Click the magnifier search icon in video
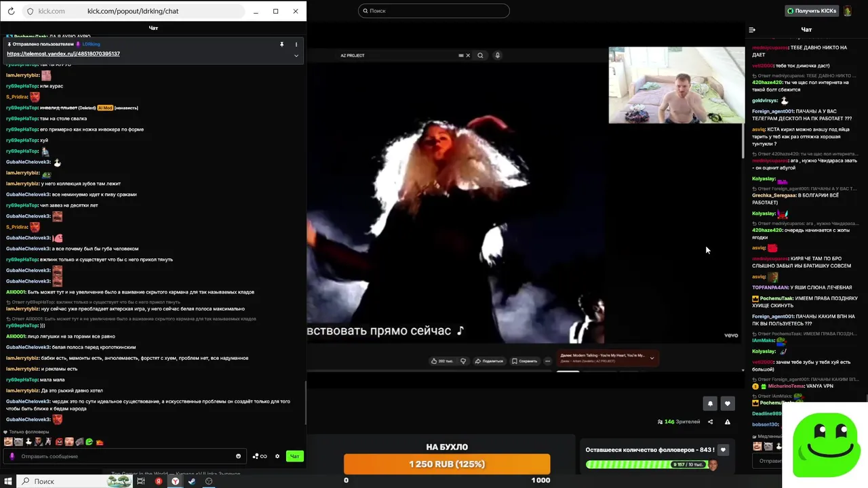Viewport: 868px width, 488px height. coord(480,56)
